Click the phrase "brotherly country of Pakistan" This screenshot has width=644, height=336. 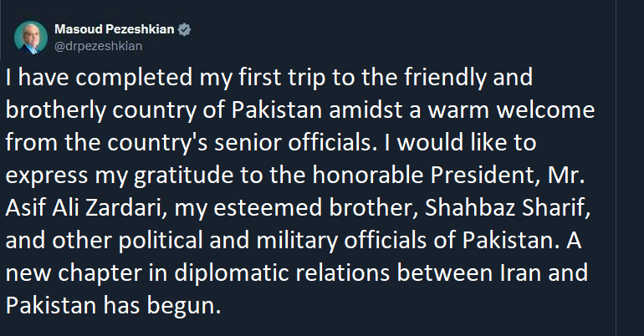tap(141, 111)
